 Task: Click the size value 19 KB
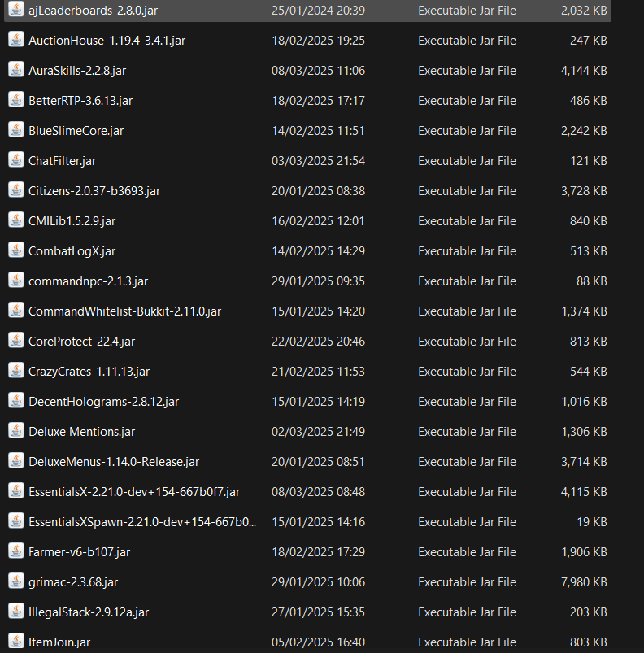pos(592,522)
